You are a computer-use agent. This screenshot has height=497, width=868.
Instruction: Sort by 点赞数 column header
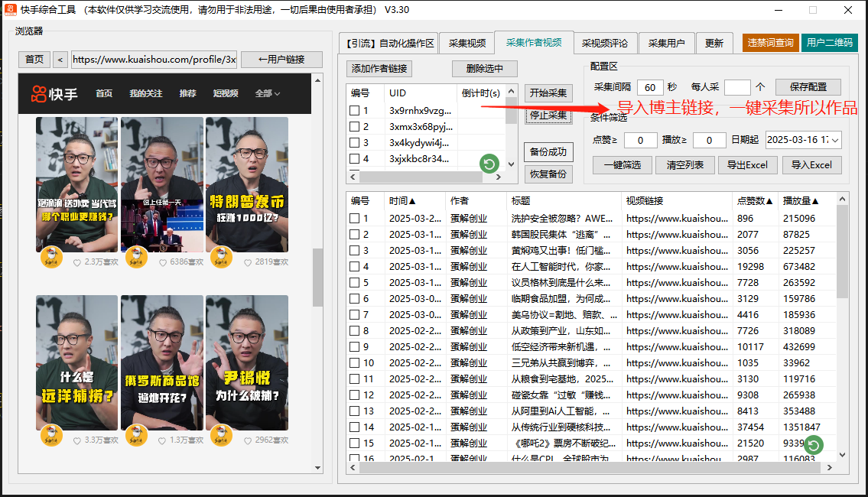[754, 201]
